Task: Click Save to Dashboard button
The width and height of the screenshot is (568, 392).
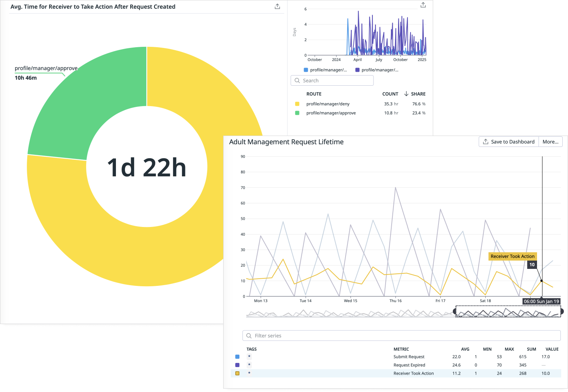Action: coord(508,142)
